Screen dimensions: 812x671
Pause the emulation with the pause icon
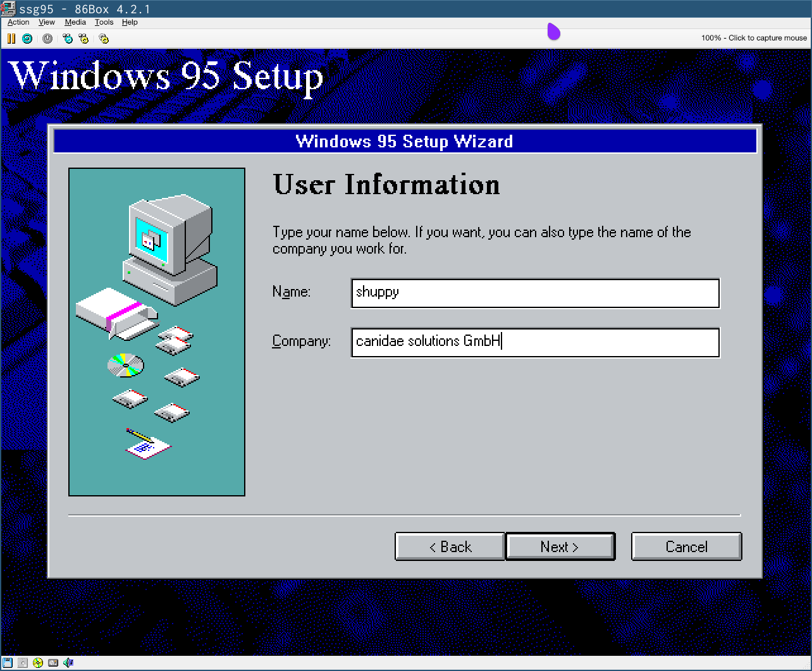11,39
